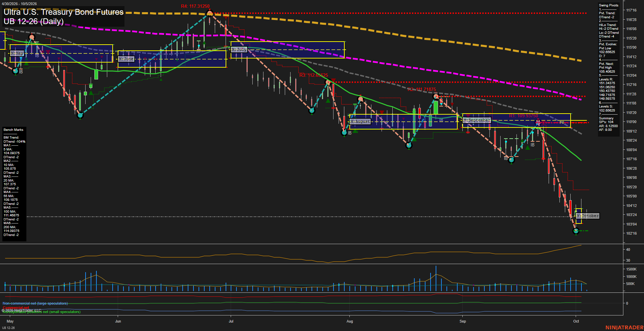The height and width of the screenshot is (331, 644).
Task: Click the "R1: 109.93750" resistance label
Action: pos(523,116)
